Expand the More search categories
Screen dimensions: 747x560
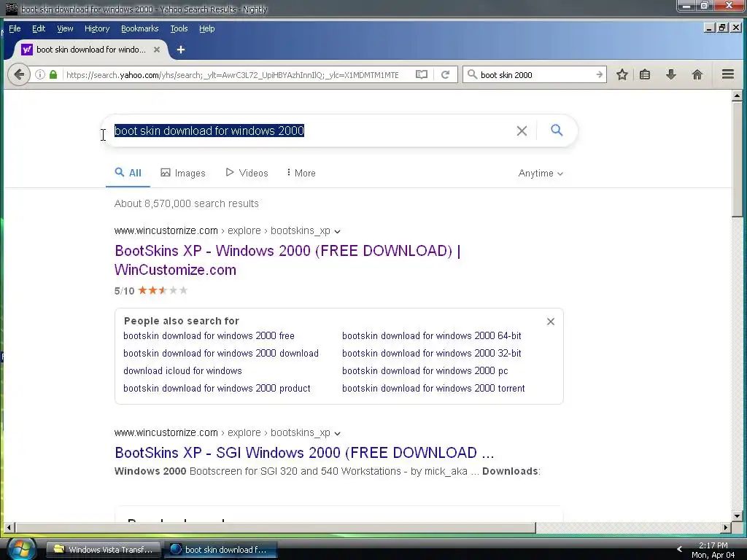[x=301, y=173]
